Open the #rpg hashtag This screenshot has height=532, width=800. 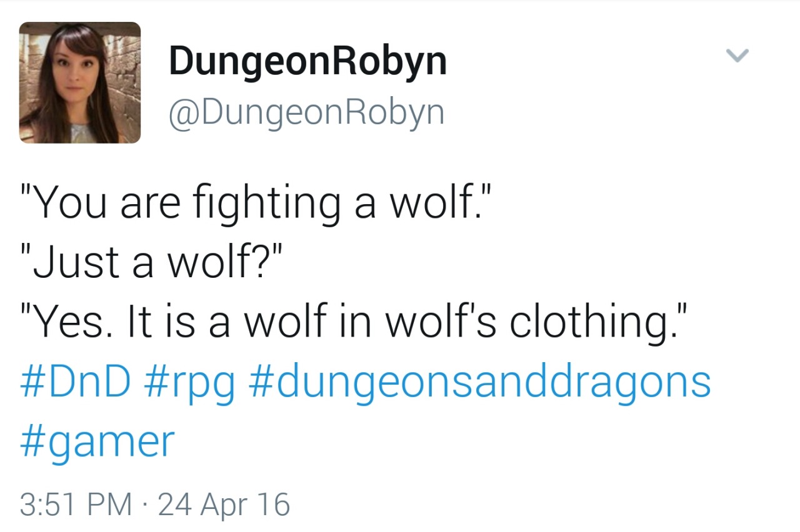[190, 383]
